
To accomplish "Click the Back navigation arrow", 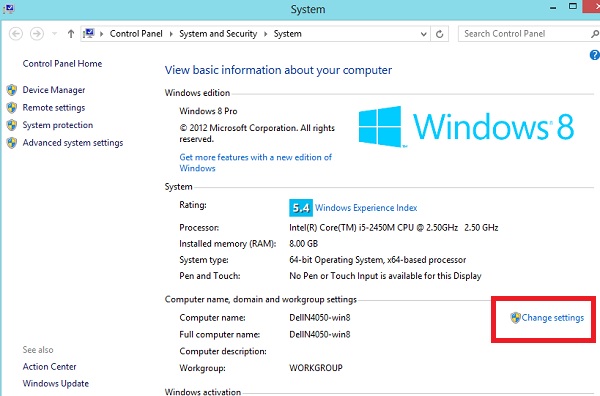I will 16,34.
